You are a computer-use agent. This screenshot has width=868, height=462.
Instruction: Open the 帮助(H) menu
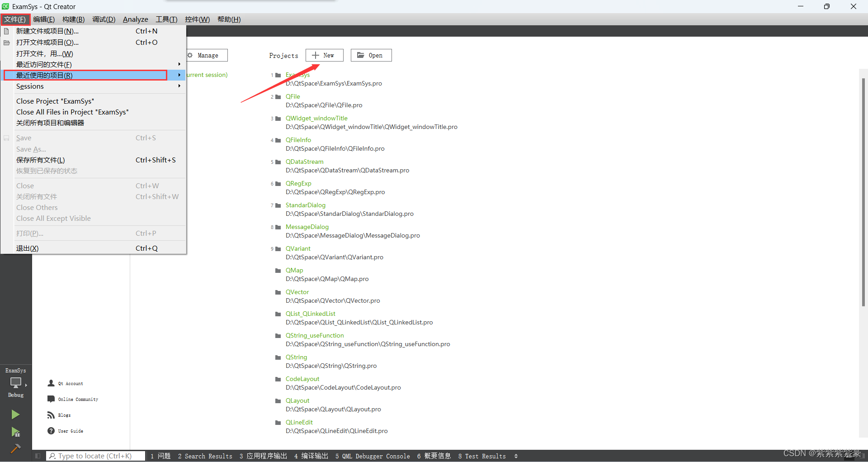click(x=229, y=19)
